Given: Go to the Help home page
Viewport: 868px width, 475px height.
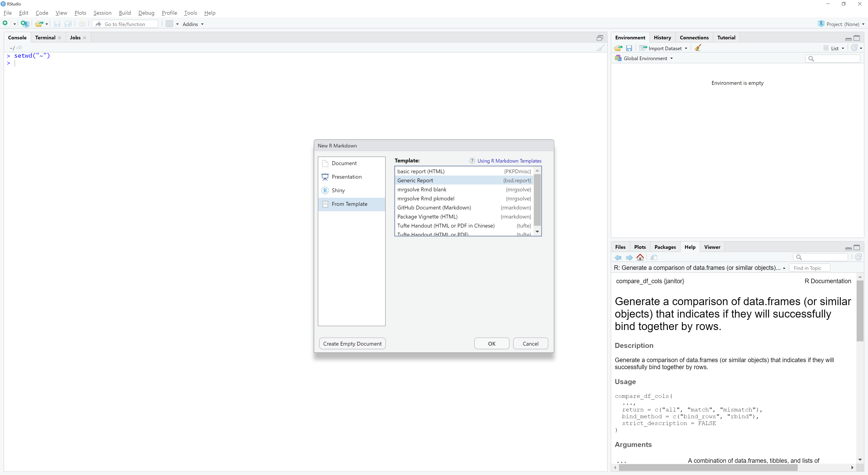Looking at the screenshot, I should [x=640, y=257].
